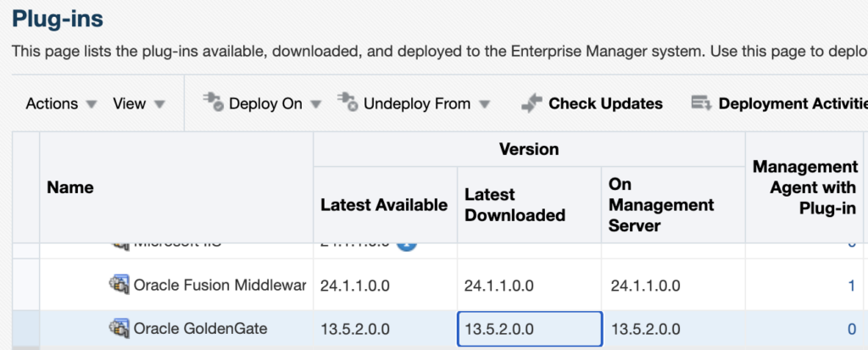Click GoldenGate Latest Available 13.5.2.0.0
868x350 pixels.
click(x=355, y=330)
